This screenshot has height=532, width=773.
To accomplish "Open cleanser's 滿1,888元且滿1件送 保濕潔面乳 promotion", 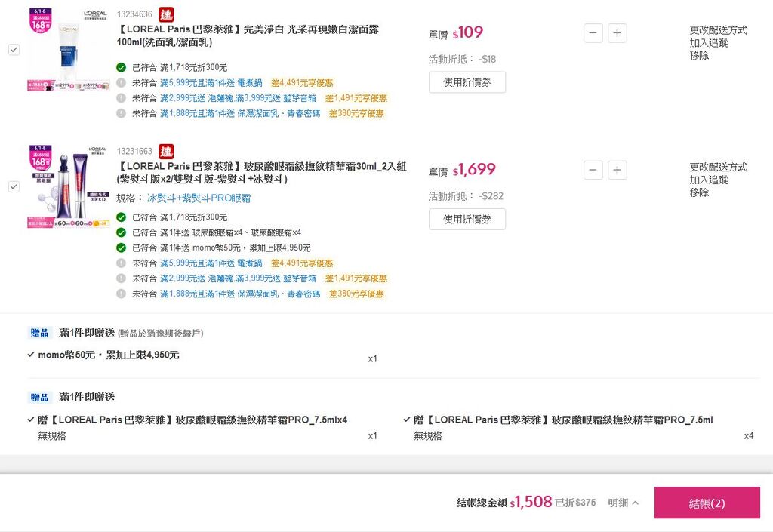I will [240, 113].
